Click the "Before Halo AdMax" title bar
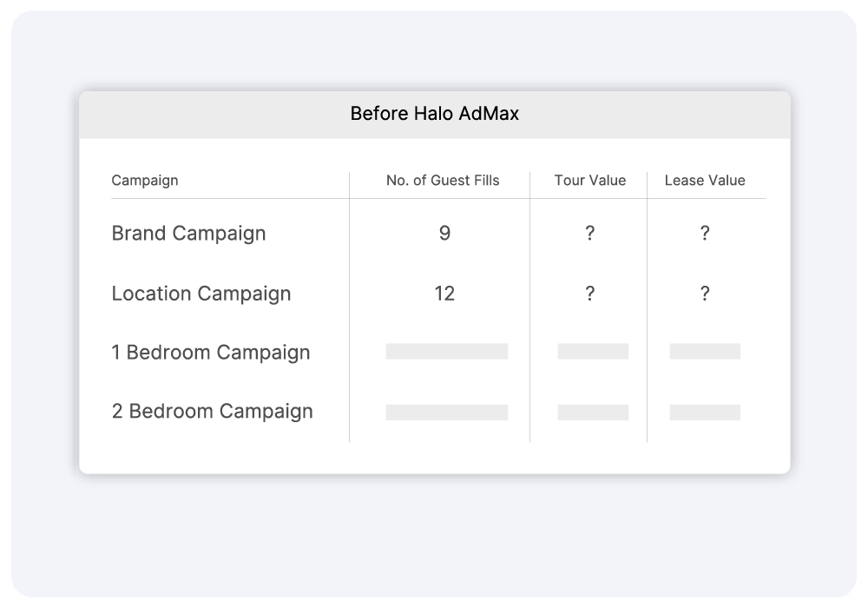The height and width of the screenshot is (608, 868). 433,114
